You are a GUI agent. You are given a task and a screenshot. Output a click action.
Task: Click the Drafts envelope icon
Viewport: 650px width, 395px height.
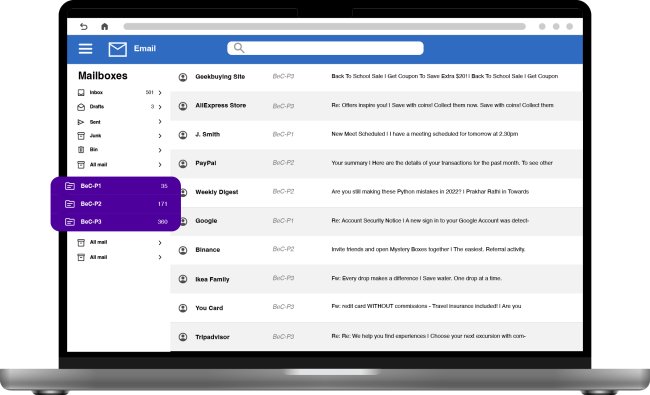coord(81,107)
